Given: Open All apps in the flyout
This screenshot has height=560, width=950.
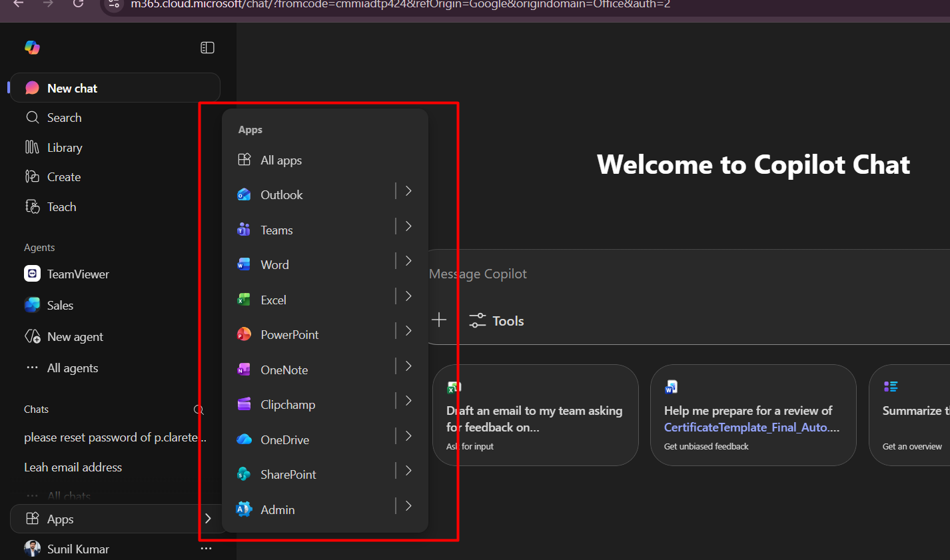Looking at the screenshot, I should (x=280, y=160).
